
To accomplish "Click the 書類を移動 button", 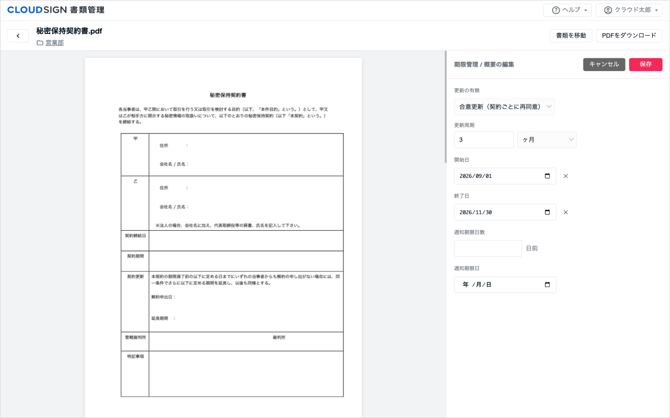I will point(571,35).
